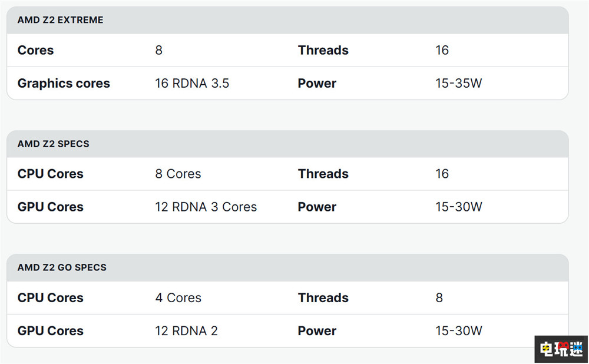Click the 12 RDNA 3 Cores value

pyautogui.click(x=206, y=207)
